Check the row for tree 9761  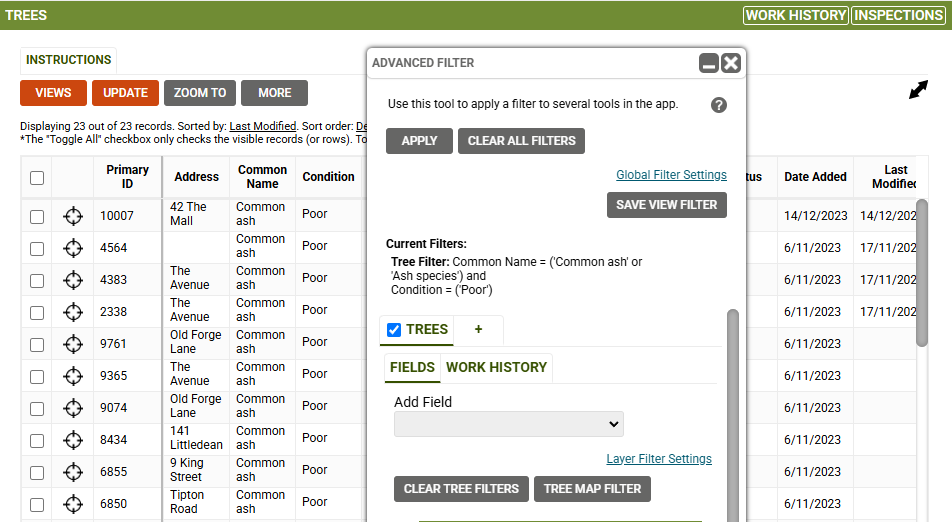tap(37, 345)
